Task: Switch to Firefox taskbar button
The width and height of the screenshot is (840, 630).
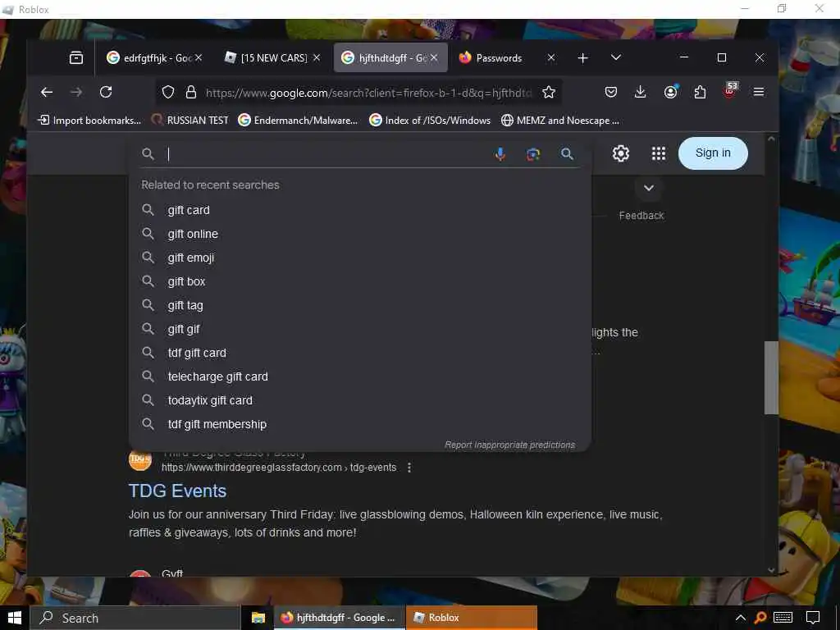Action: click(339, 618)
